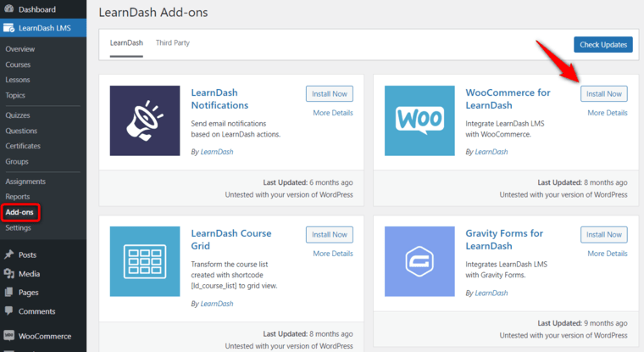Go to Lessons submenu

pos(18,80)
